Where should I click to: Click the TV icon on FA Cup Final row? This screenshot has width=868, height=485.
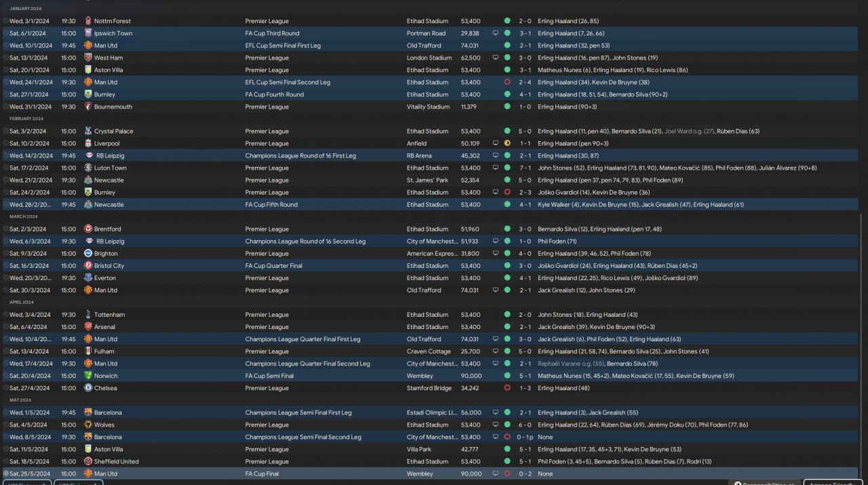pyautogui.click(x=495, y=473)
